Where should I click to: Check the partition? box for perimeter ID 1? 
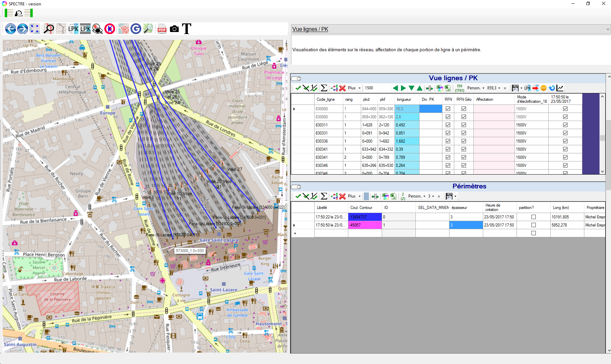[x=533, y=225]
